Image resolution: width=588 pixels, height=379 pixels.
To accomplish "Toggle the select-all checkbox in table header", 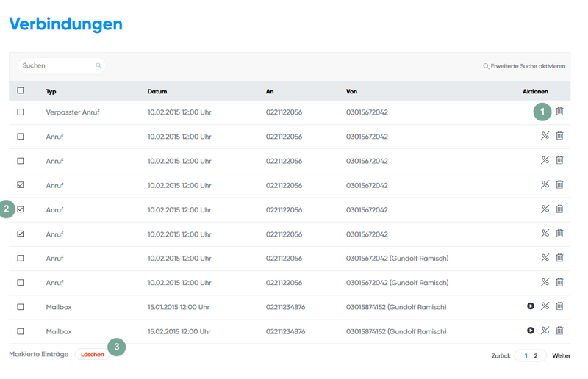I will pos(21,91).
